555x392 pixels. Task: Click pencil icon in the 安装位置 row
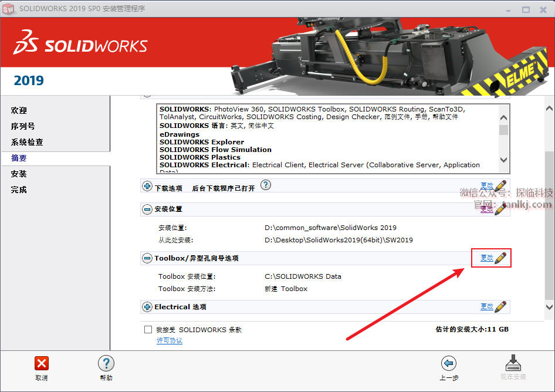[500, 209]
